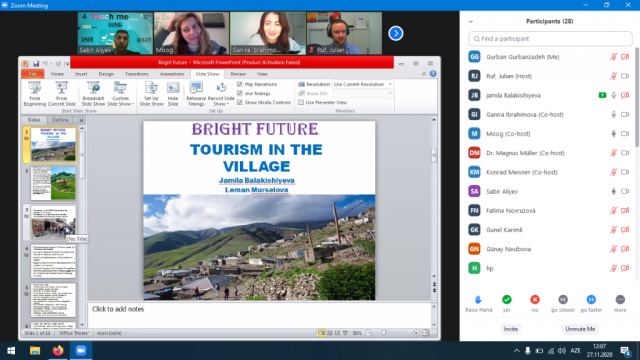This screenshot has width=640, height=360.
Task: Open File tab in PowerPoint
Action: pos(33,74)
